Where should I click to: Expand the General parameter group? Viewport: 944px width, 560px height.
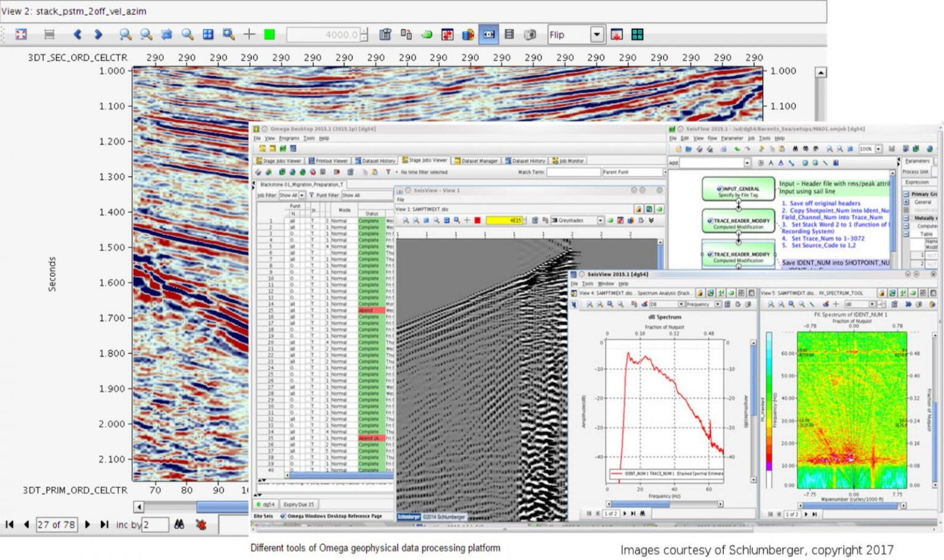click(x=906, y=202)
